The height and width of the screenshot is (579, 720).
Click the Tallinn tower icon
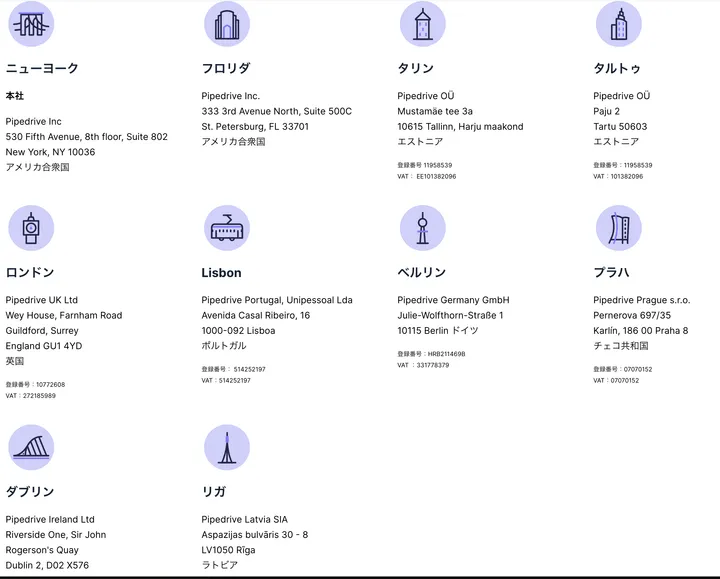(x=423, y=23)
